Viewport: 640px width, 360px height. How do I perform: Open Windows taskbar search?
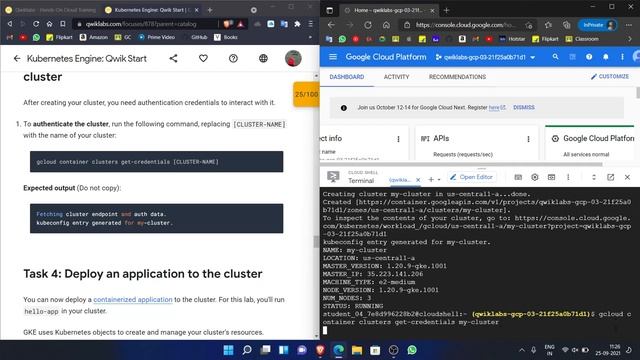coord(247,350)
